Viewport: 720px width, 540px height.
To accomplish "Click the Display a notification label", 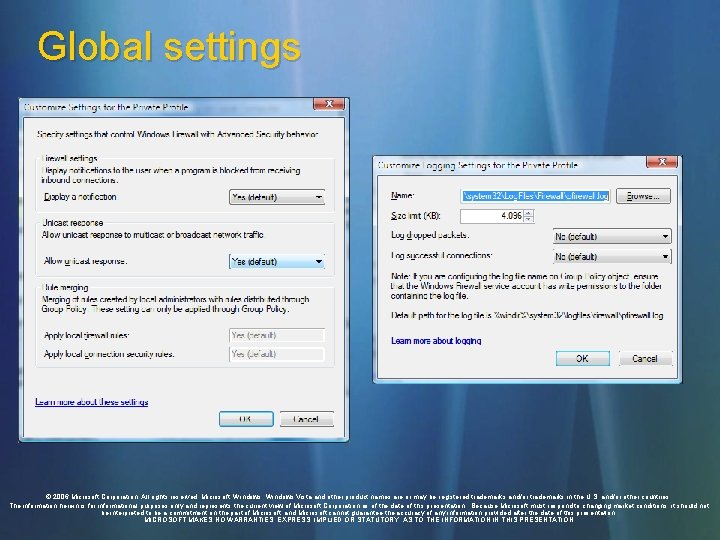I will click(80, 197).
